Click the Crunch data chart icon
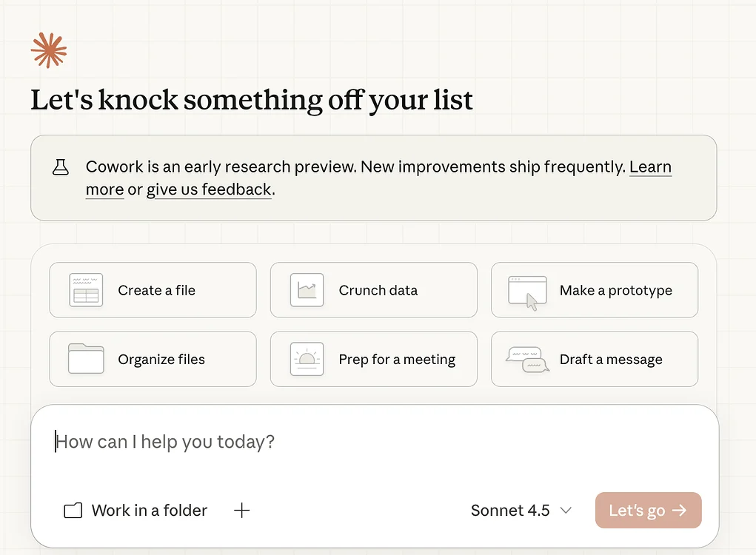Viewport: 756px width, 555px height. point(307,290)
